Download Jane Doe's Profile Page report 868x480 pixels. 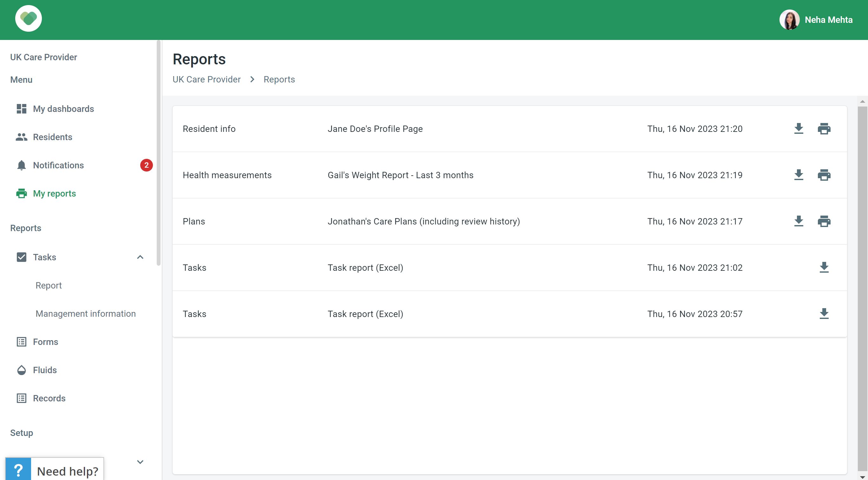coord(799,129)
